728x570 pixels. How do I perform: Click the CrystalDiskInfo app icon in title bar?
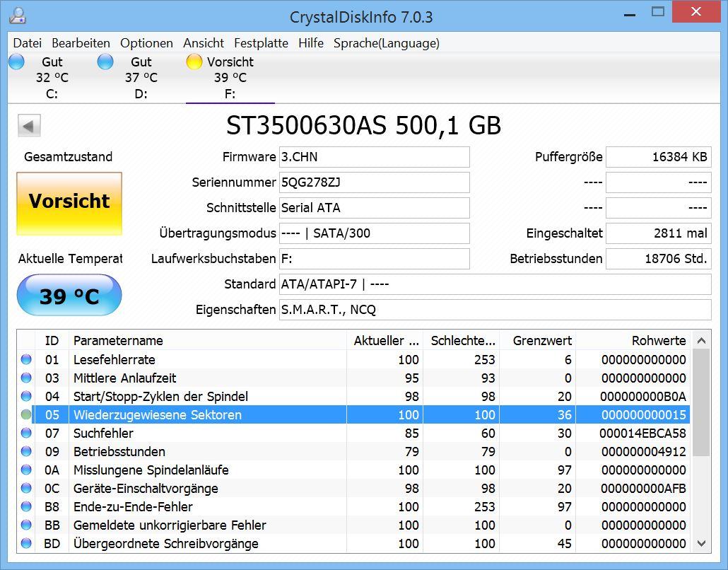pyautogui.click(x=18, y=16)
